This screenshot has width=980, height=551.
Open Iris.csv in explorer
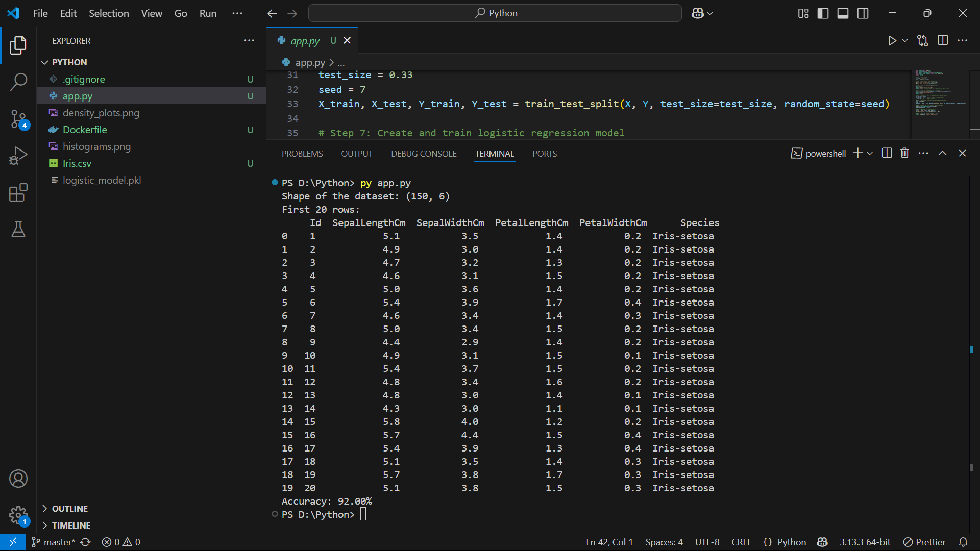[151, 163]
